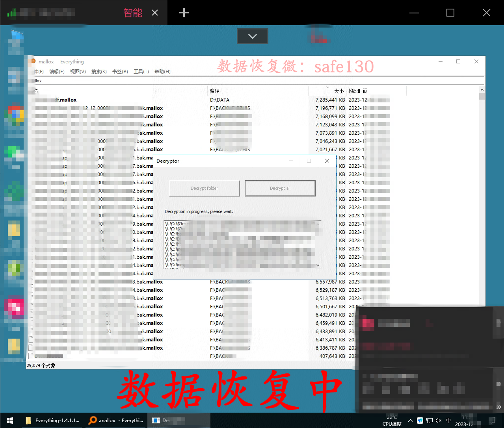Image resolution: width=504 pixels, height=428 pixels.
Task: Click the CPU温度 32°C taskbar readout
Action: 392,421
